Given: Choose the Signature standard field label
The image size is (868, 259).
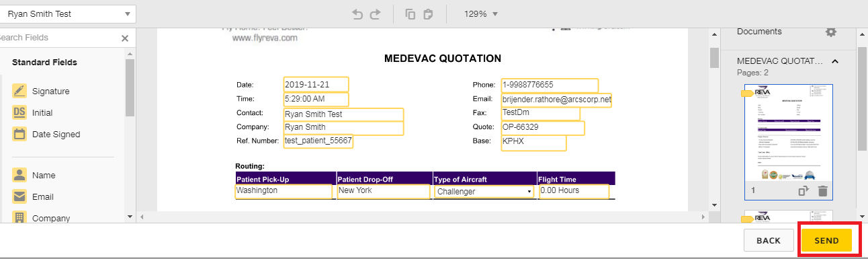Looking at the screenshot, I should [50, 91].
